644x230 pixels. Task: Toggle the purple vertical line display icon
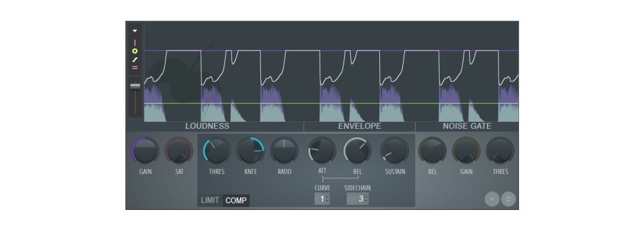(135, 43)
